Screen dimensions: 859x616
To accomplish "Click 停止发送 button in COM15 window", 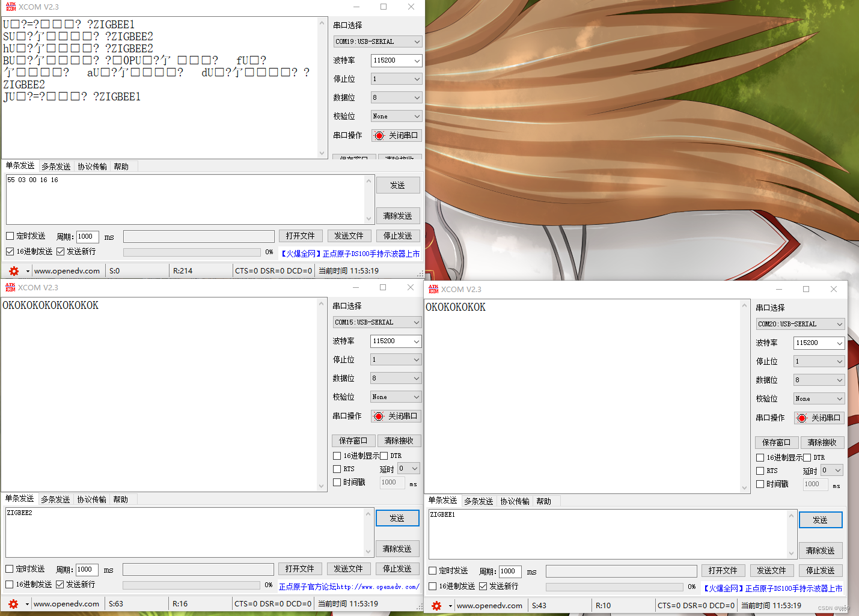I will coord(397,569).
